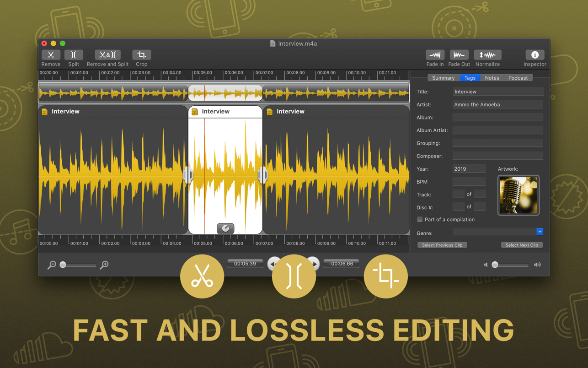Switch to the Tags tab
The image size is (588, 368).
(470, 78)
